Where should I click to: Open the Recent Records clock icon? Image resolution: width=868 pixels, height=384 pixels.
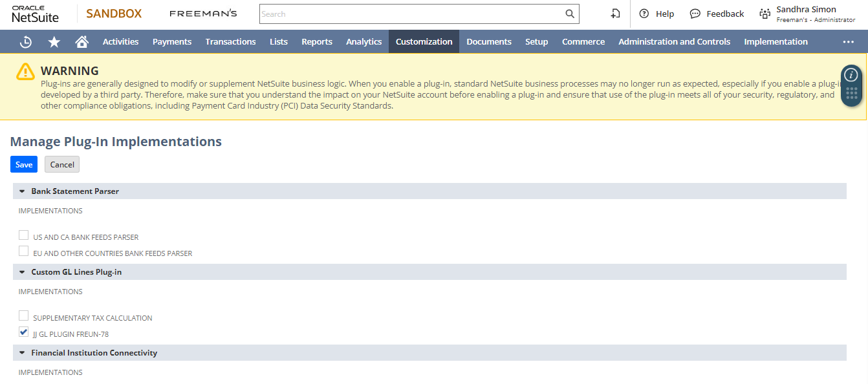pyautogui.click(x=26, y=42)
